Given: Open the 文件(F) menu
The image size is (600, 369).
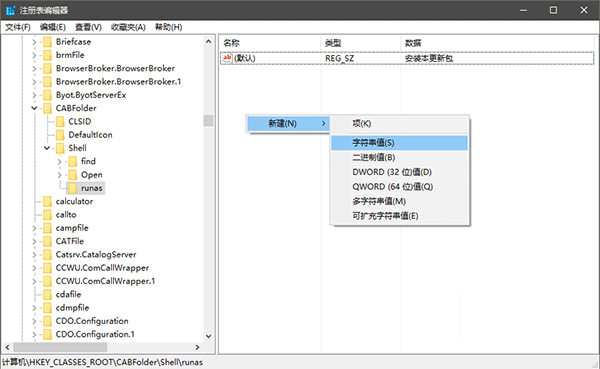Looking at the screenshot, I should [18, 27].
